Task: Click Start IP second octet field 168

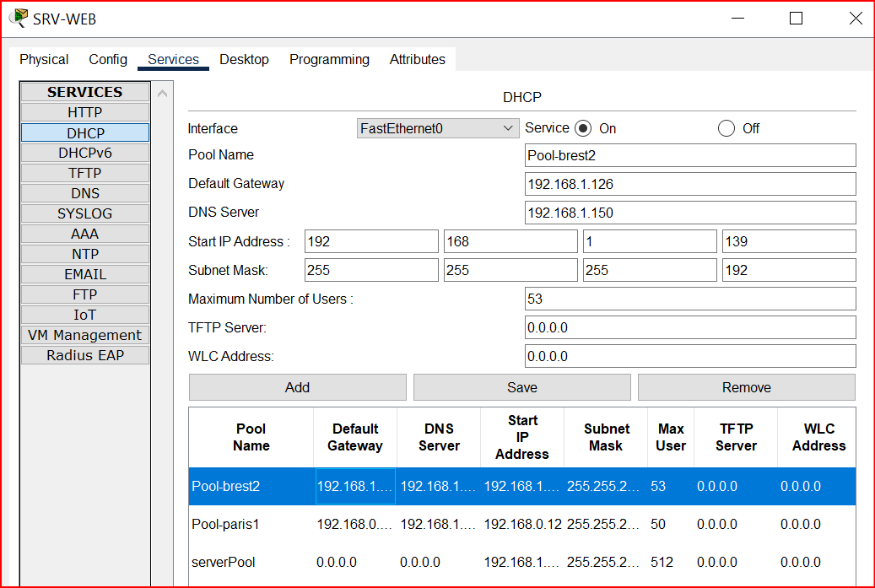Action: tap(510, 241)
